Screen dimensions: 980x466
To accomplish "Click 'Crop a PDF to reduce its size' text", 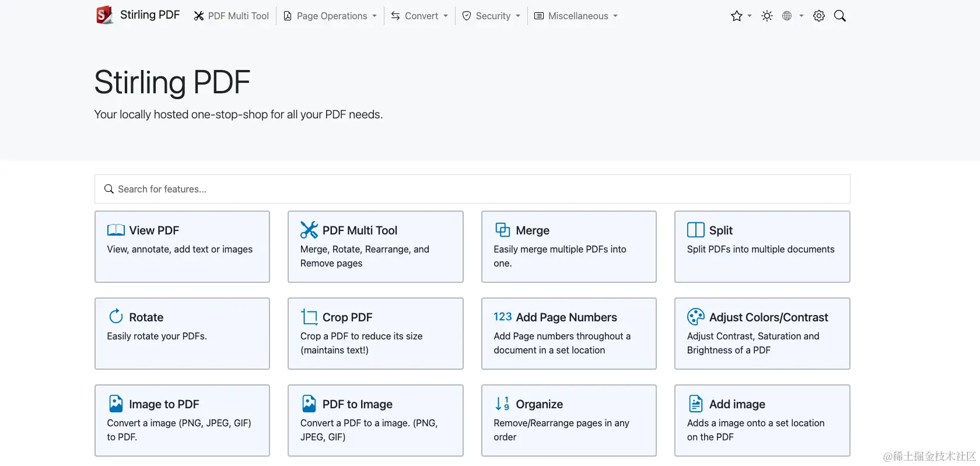I will coord(362,336).
